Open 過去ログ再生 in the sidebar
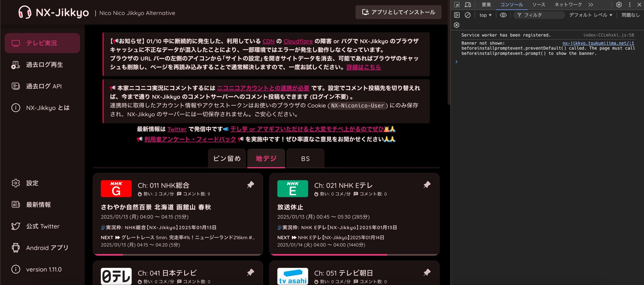The image size is (644, 285). click(42, 65)
